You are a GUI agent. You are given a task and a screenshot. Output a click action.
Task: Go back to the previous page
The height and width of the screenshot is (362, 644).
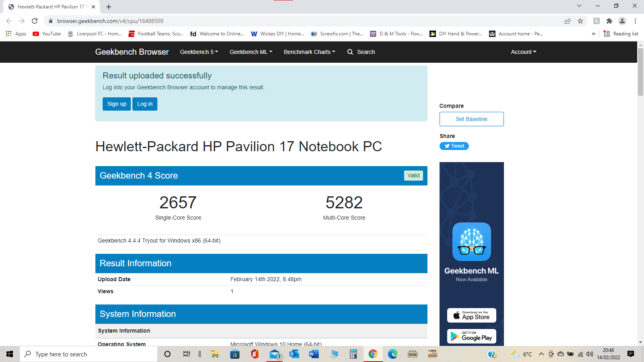9,21
